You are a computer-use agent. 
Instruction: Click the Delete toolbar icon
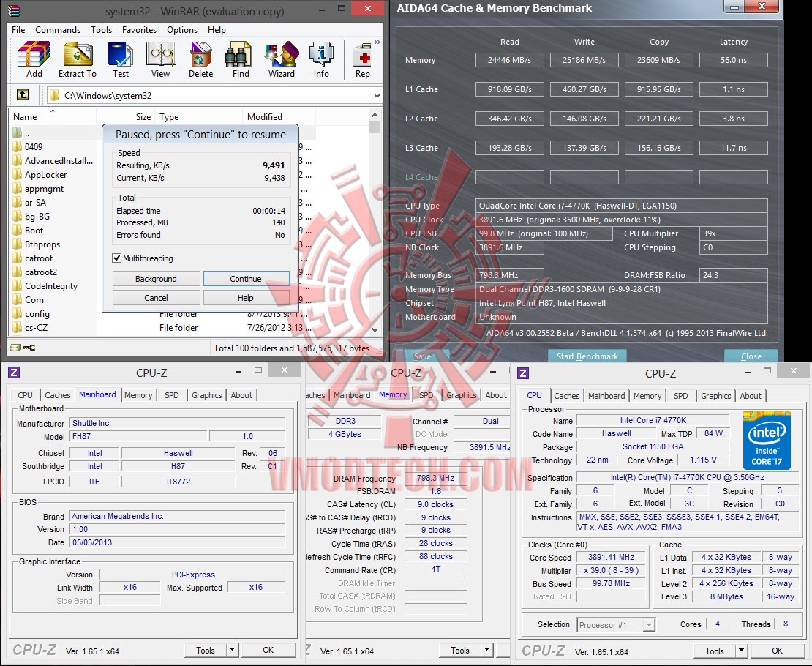tap(200, 59)
